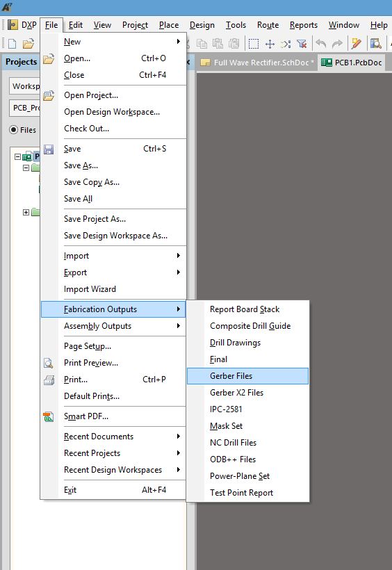Click the cross probe pencil icon
This screenshot has height=570, width=392.
coord(357,44)
